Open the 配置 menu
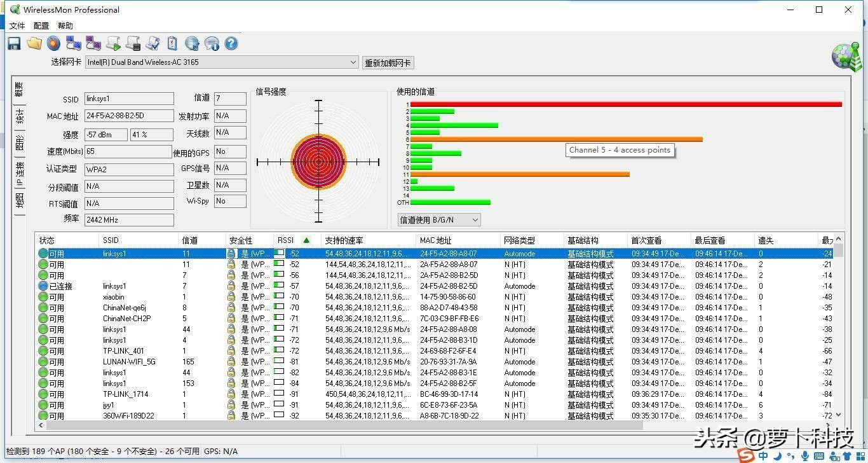This screenshot has height=463, width=868. click(40, 25)
